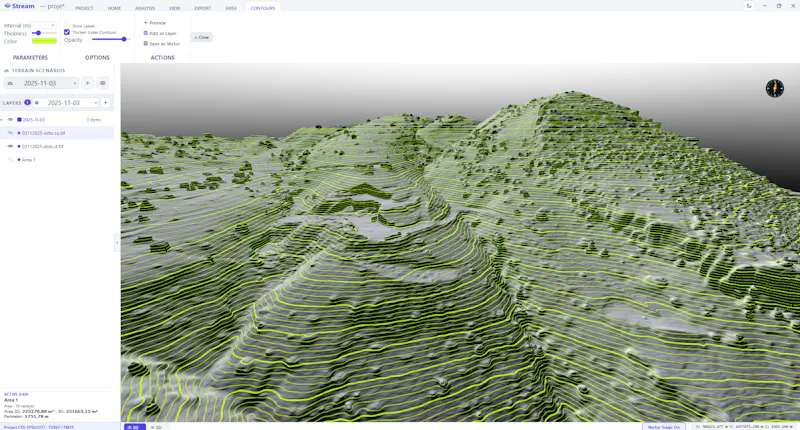Toggle Vector Snap On

[x=664, y=427]
